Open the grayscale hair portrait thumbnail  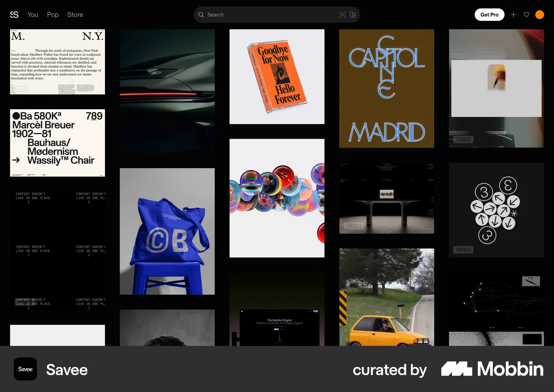[x=167, y=327]
